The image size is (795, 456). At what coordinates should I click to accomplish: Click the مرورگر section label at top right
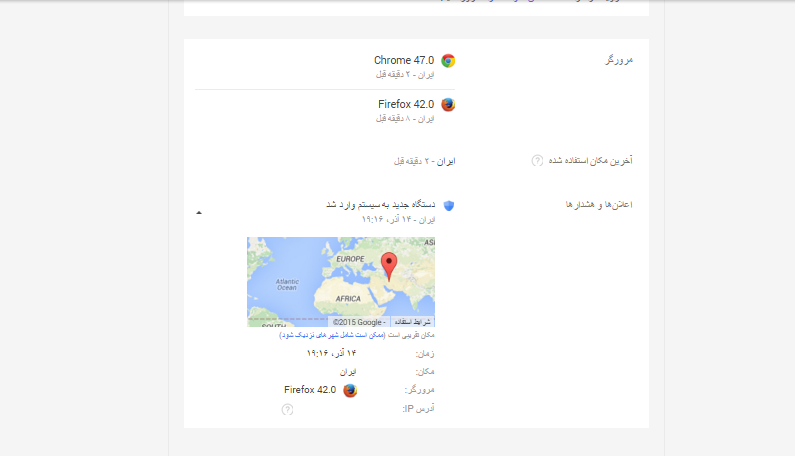[619, 60]
